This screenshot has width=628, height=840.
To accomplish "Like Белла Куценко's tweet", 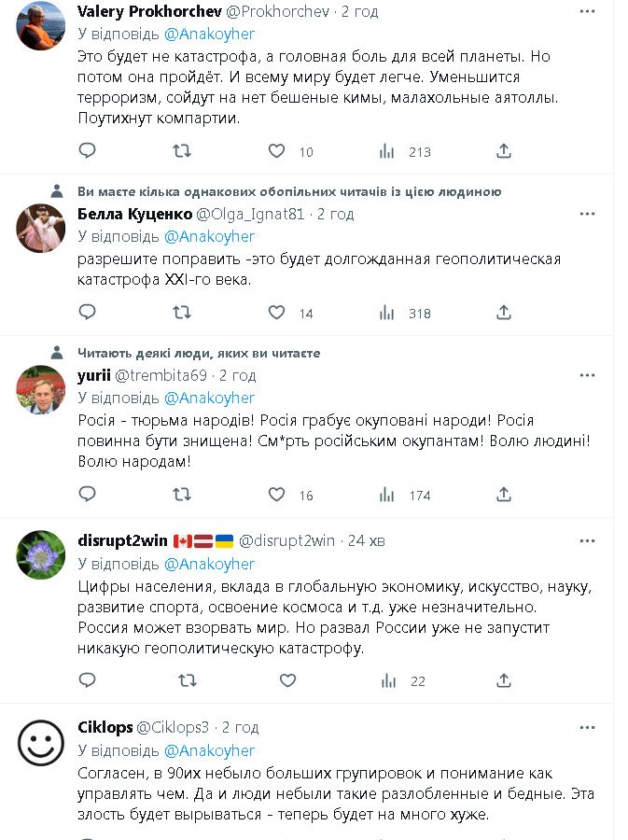I will point(276,313).
